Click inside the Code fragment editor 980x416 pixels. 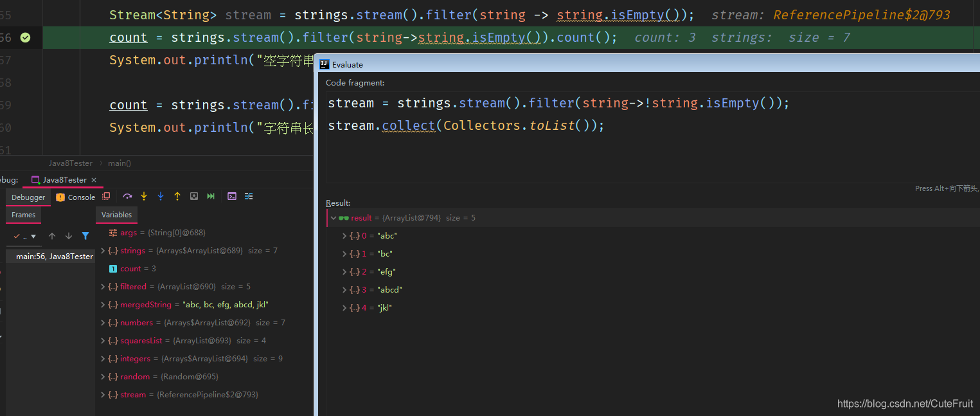[652, 137]
